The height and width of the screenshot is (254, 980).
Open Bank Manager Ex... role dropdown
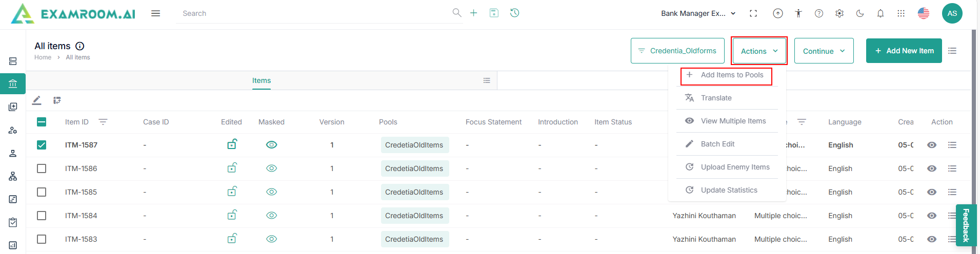point(698,13)
